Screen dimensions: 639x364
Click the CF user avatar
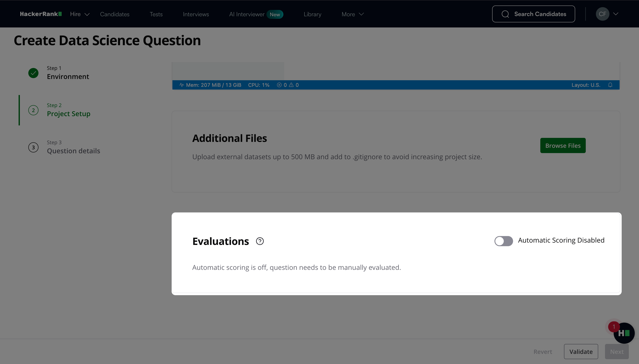[602, 14]
